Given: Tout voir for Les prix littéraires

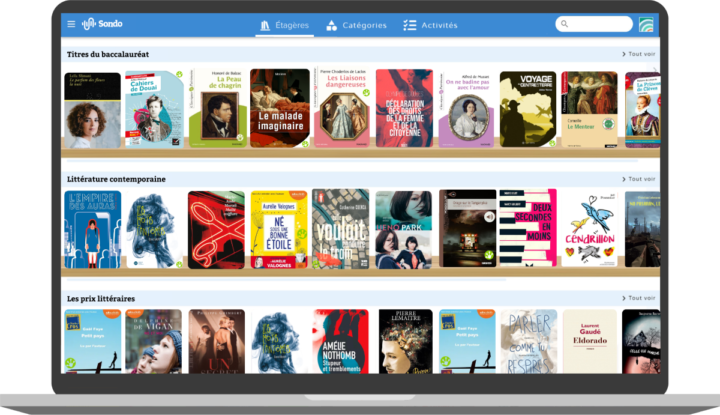Looking at the screenshot, I should pyautogui.click(x=638, y=298).
